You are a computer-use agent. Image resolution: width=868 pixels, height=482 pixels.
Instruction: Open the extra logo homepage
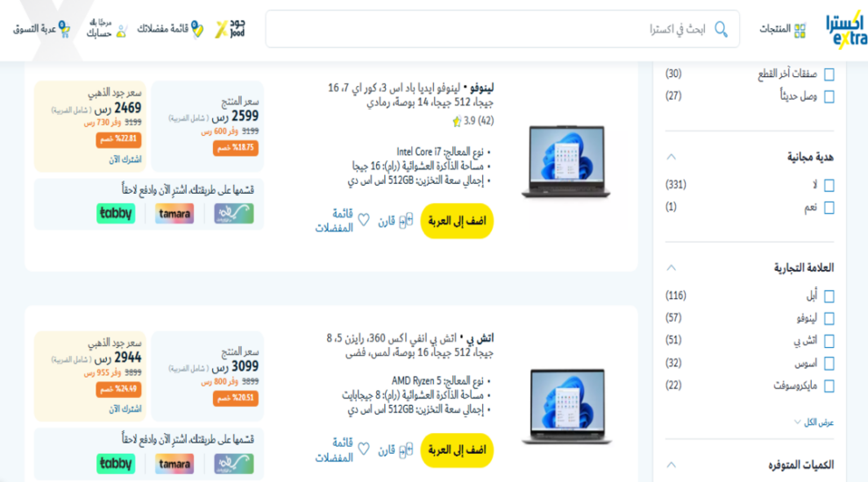click(x=846, y=29)
